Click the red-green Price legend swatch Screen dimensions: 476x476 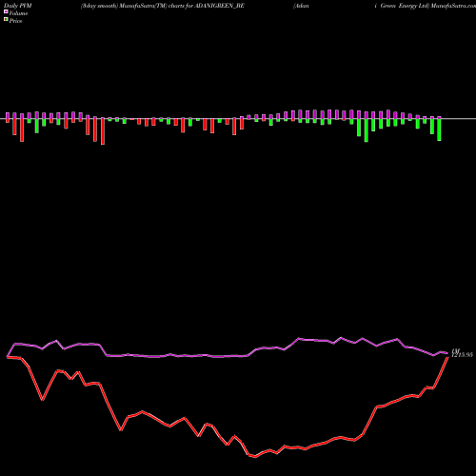pyautogui.click(x=6, y=20)
